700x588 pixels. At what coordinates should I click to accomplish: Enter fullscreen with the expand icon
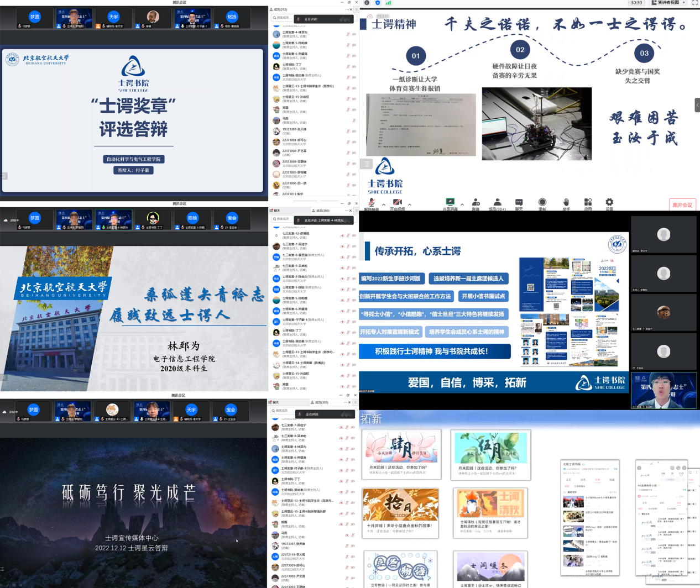[695, 3]
